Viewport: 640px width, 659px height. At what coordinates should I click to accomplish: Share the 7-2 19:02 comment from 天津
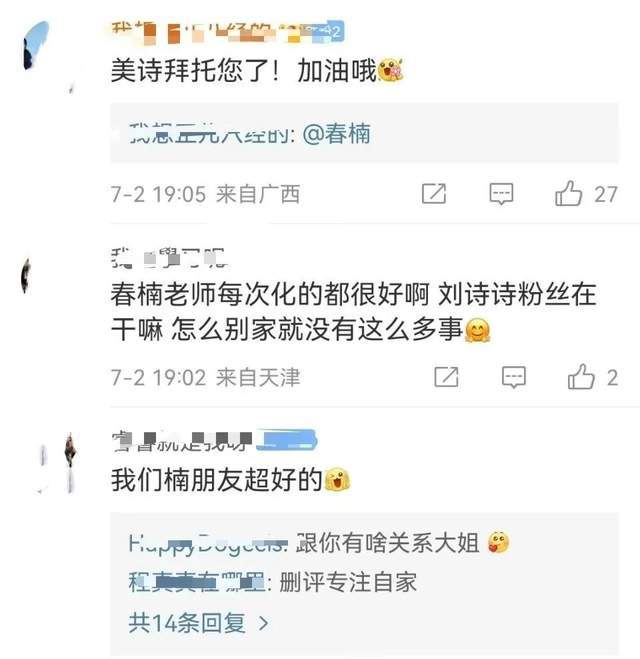446,377
